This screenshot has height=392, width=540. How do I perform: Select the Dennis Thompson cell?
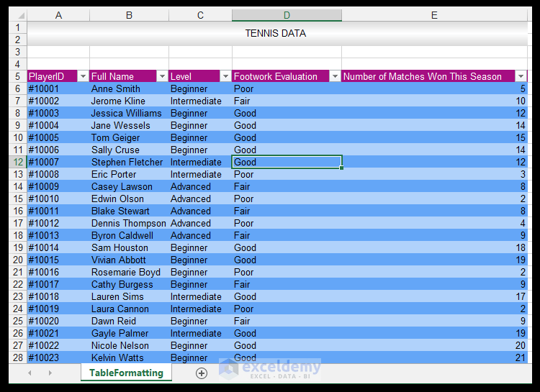(x=129, y=223)
